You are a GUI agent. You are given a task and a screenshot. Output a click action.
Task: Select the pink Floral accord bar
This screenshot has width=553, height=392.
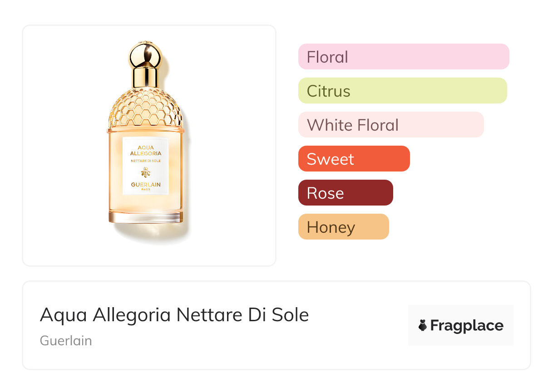(403, 57)
